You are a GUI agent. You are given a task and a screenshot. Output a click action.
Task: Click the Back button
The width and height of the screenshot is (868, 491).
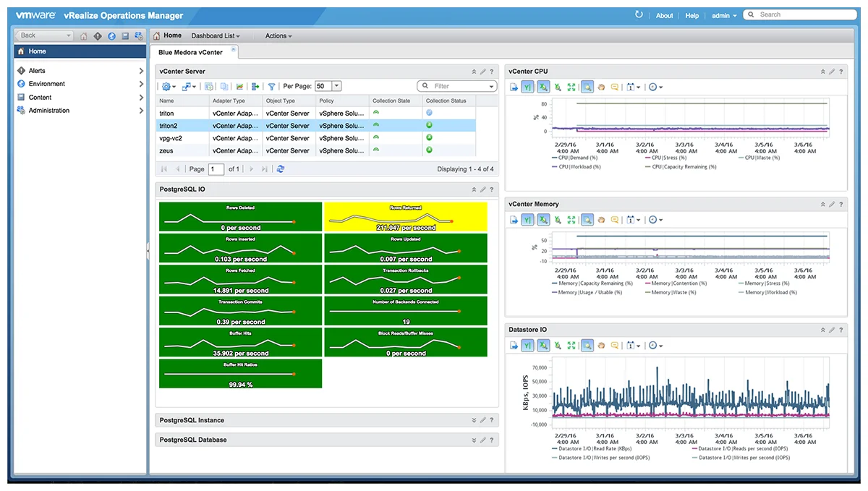[x=45, y=35]
